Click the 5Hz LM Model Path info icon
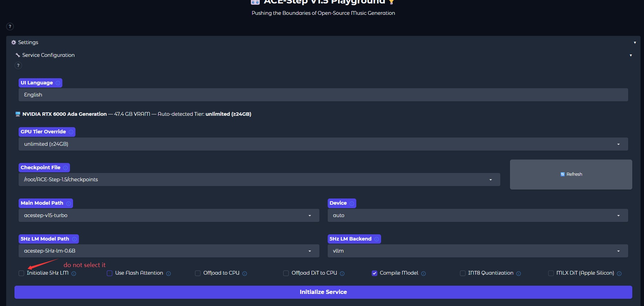The height and width of the screenshot is (306, 644). (74, 239)
